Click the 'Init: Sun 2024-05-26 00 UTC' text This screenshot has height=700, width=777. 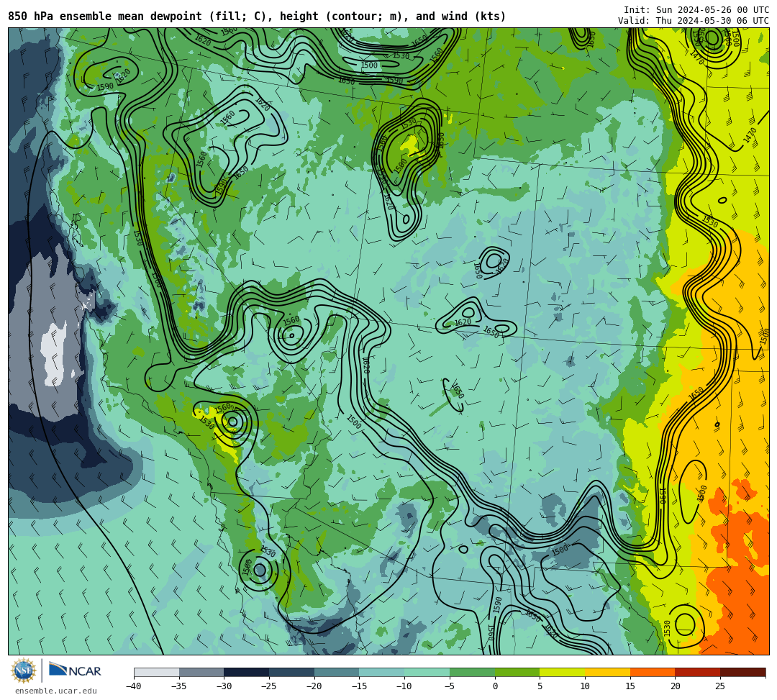pos(696,10)
